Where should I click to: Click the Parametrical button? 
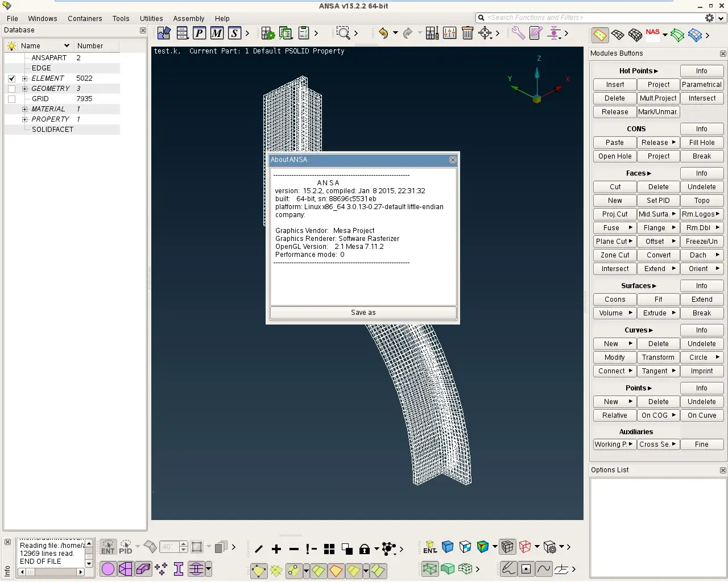click(x=702, y=85)
